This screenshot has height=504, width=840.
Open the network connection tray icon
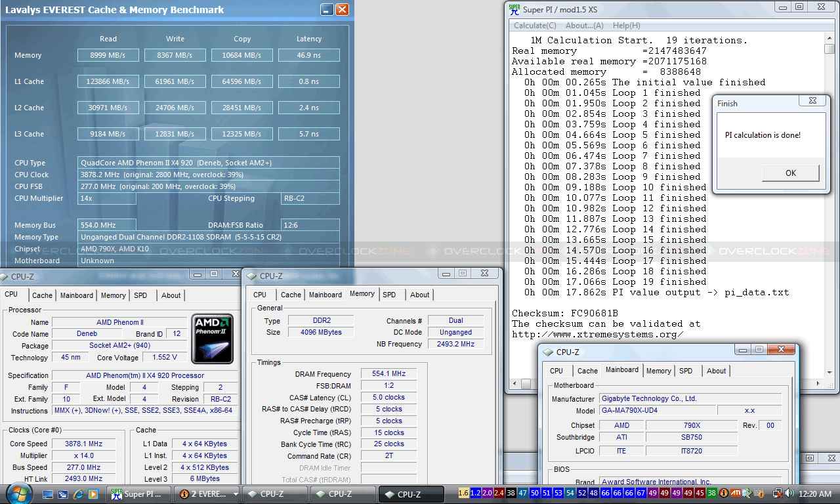[x=776, y=493]
